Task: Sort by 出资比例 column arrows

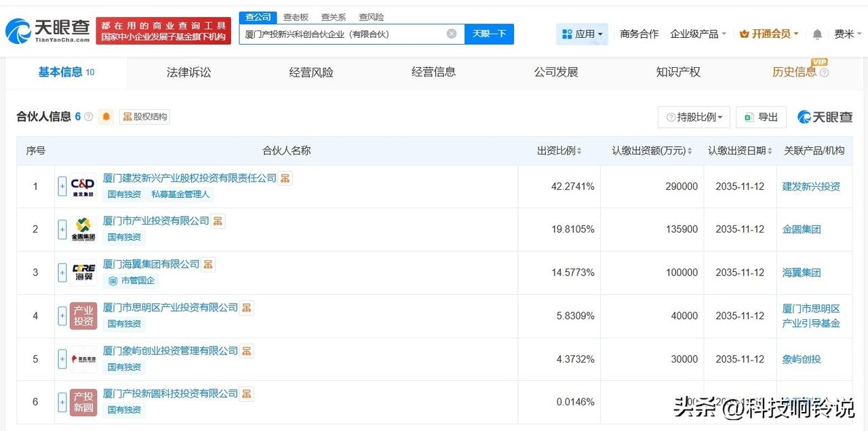Action: [579, 151]
